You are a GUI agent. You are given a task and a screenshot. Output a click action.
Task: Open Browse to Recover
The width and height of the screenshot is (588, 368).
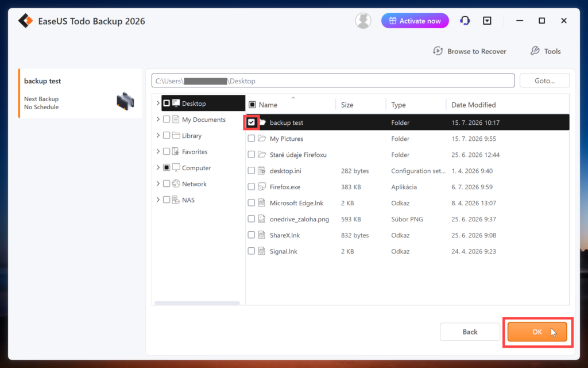pyautogui.click(x=470, y=51)
